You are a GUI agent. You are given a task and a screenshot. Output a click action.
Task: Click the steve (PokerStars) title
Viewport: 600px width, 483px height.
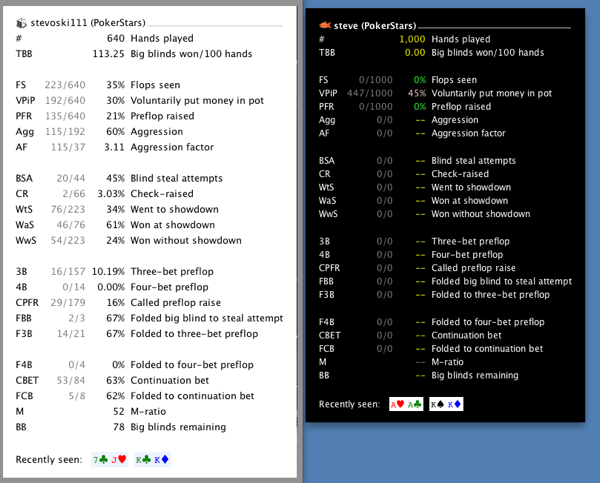coord(375,26)
